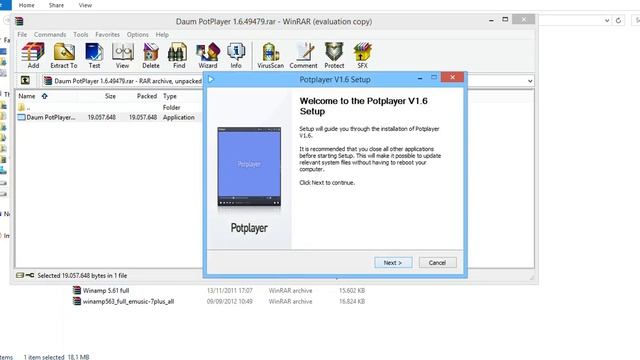This screenshot has width=640, height=360.
Task: Click packed size 19.057.648 cell
Action: pyautogui.click(x=142, y=117)
